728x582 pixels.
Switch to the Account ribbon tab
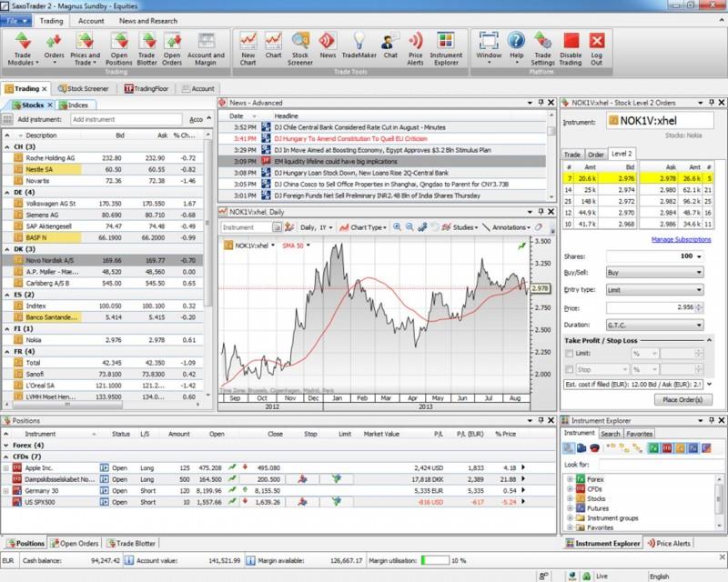tap(91, 21)
